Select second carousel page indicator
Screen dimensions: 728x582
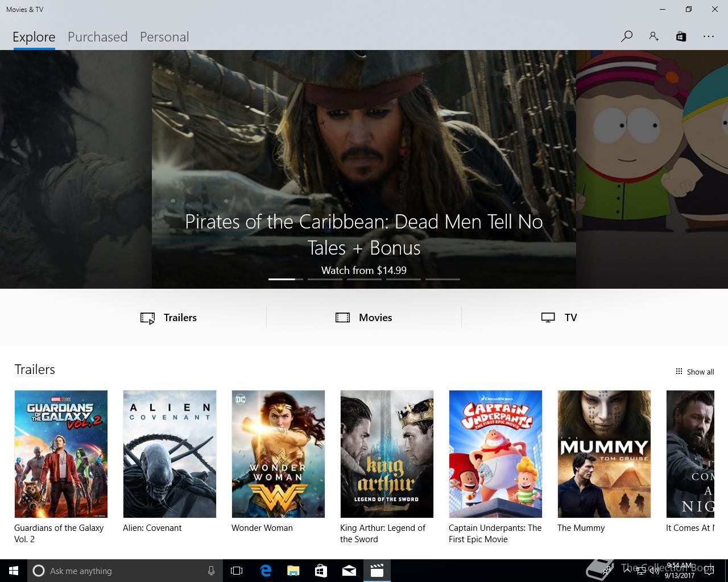click(x=325, y=279)
